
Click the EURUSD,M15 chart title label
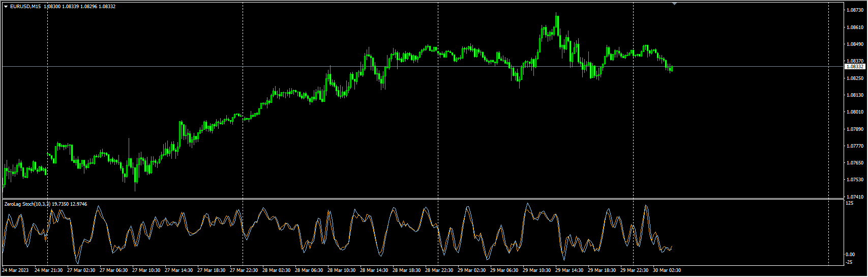25,7
